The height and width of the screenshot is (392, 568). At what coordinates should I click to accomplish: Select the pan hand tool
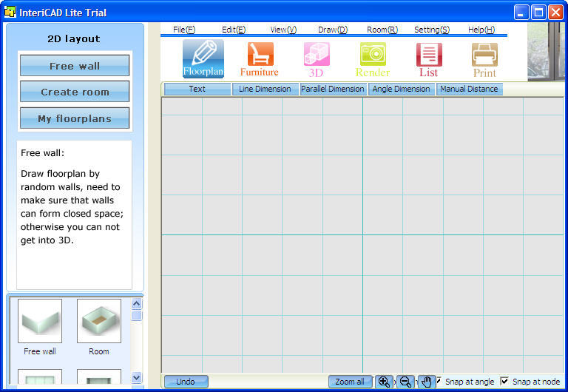tap(427, 382)
